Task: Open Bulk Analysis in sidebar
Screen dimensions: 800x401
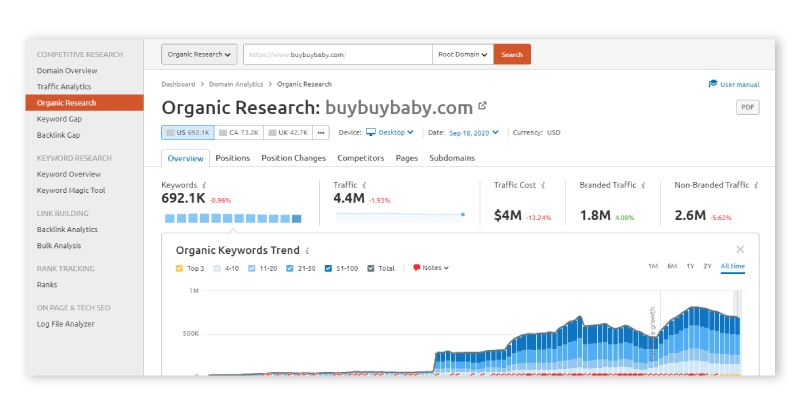Action: coord(59,245)
